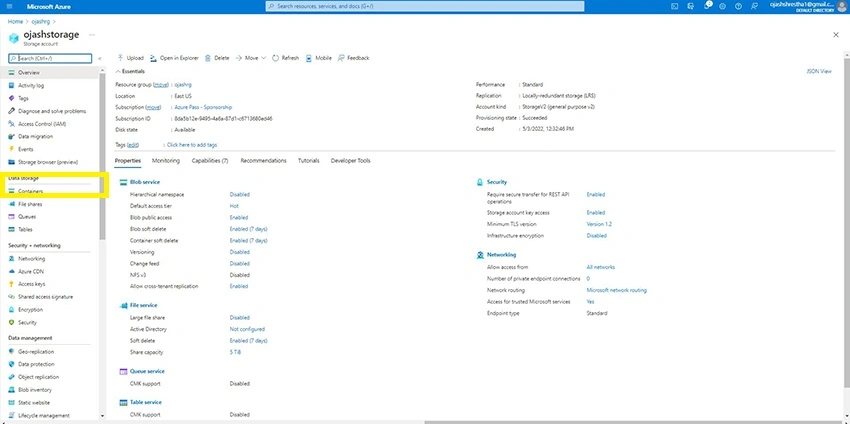This screenshot has height=424, width=850.
Task: Switch to the Capabilities (7) tab
Action: pos(210,160)
